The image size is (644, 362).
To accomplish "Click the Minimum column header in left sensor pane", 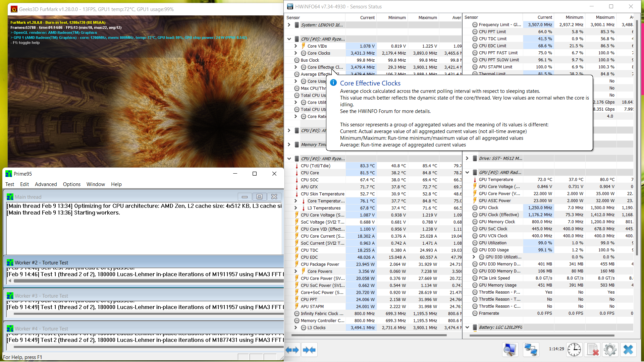I will [392, 17].
